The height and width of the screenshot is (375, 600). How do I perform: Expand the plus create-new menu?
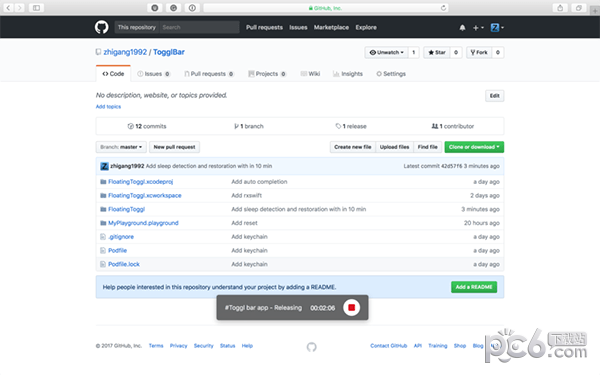coord(478,28)
